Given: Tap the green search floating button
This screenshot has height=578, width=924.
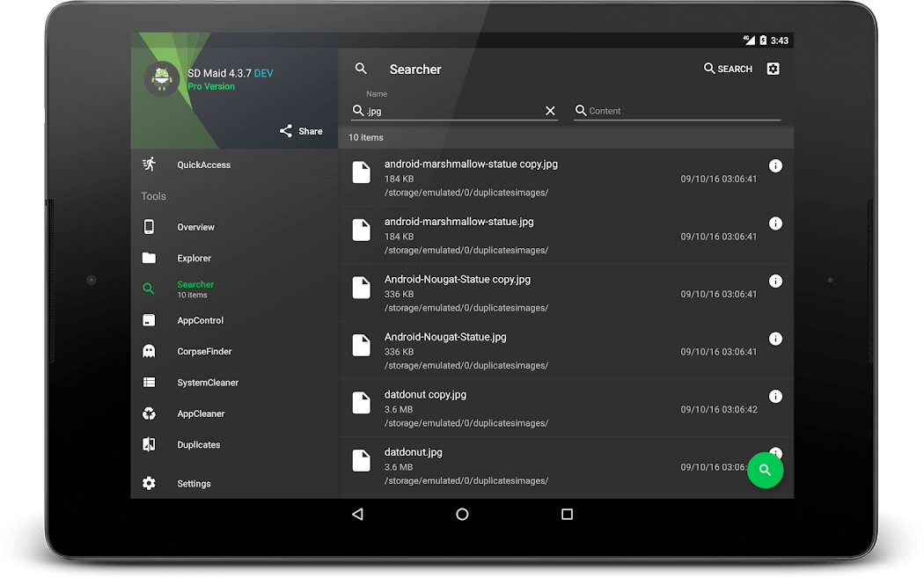Looking at the screenshot, I should click(765, 470).
